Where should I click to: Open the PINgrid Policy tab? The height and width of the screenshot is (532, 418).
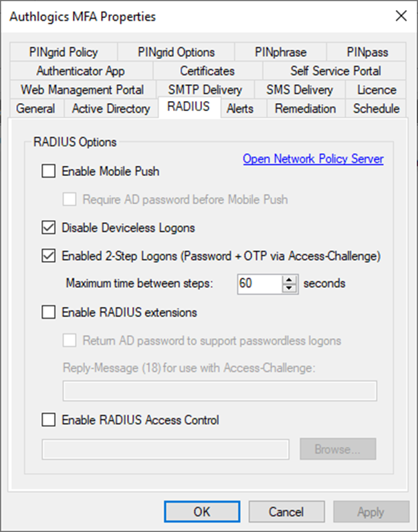[x=64, y=52]
